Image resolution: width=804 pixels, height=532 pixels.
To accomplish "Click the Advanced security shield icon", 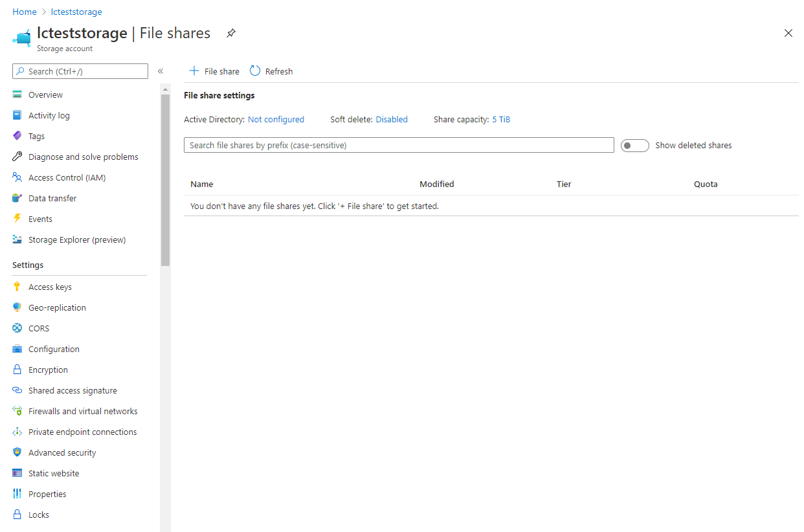I will point(17,452).
